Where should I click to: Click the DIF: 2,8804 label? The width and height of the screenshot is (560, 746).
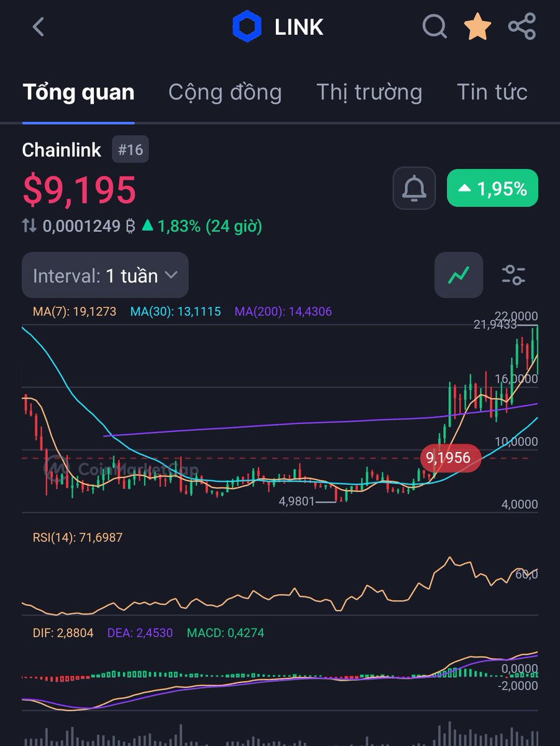coord(63,633)
